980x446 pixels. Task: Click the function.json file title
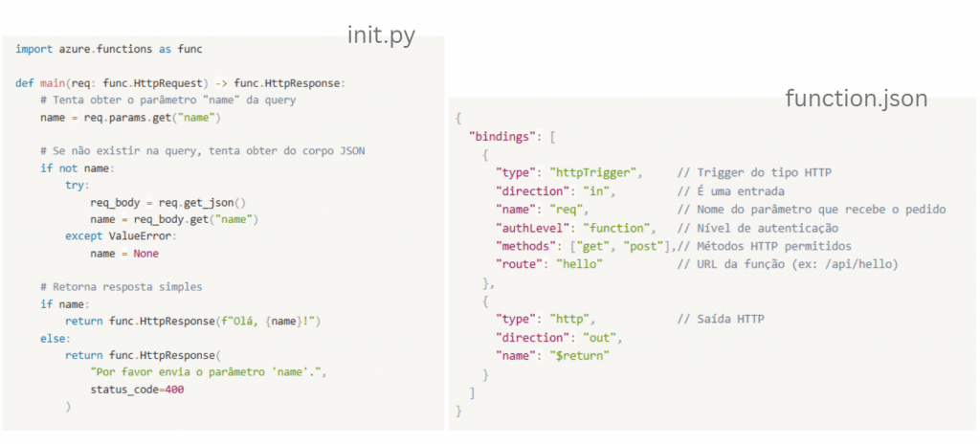(856, 99)
